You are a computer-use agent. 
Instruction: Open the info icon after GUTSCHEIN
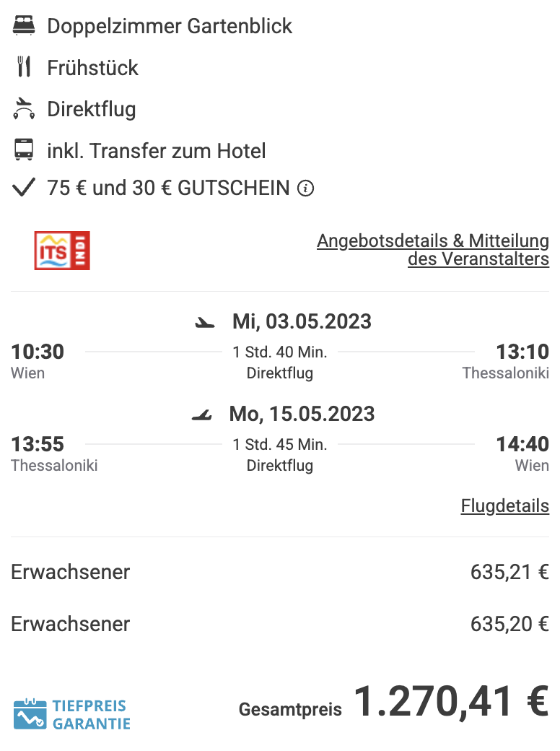[305, 188]
